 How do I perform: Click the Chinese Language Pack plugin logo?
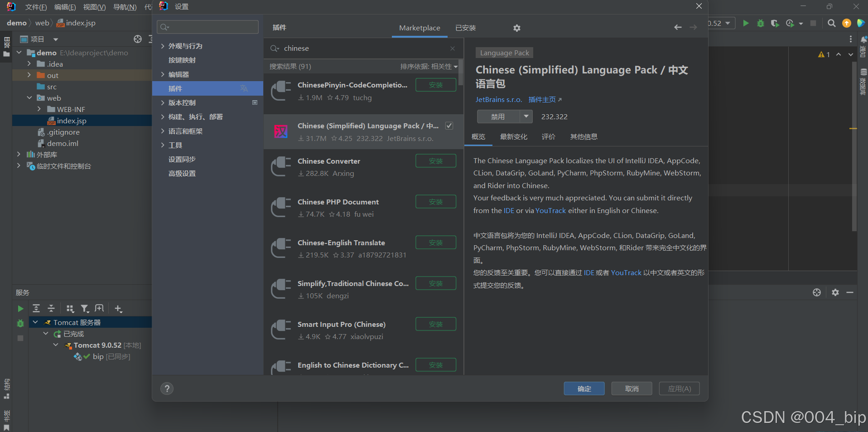tap(281, 131)
